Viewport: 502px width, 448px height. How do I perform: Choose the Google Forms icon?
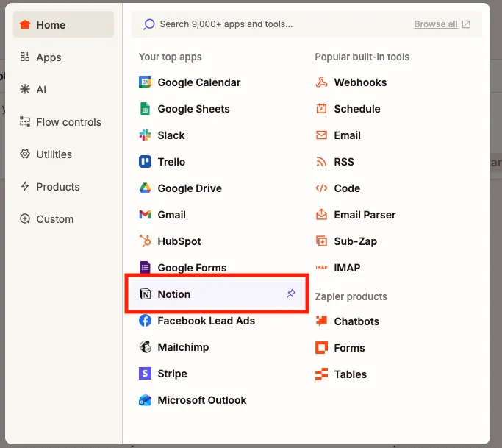(x=145, y=267)
